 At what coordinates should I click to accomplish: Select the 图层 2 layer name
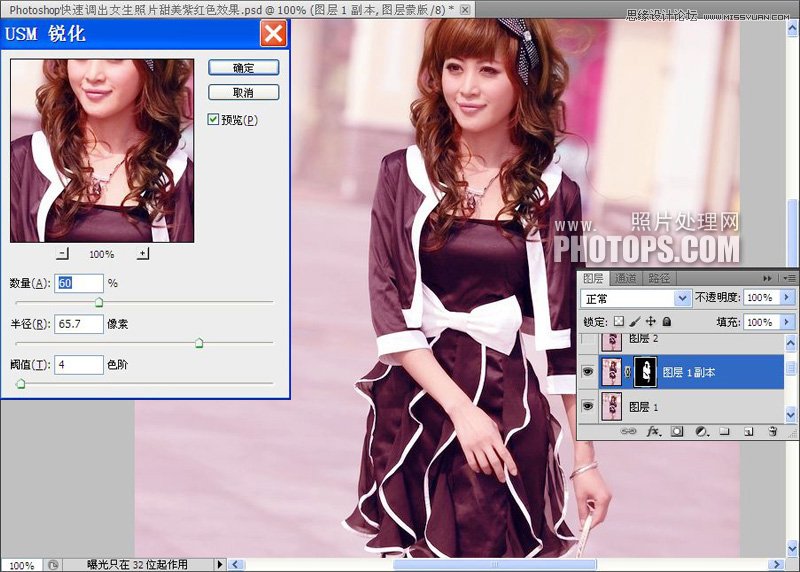pyautogui.click(x=643, y=338)
